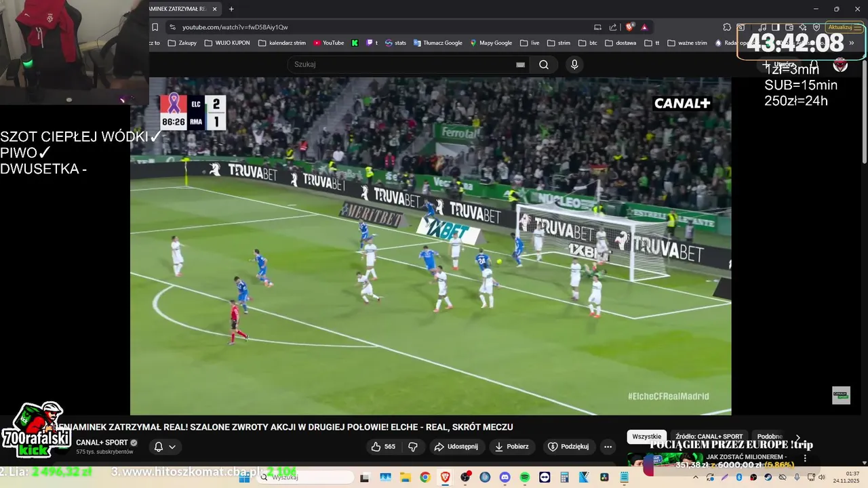868x488 pixels.
Task: Open the Windows Start menu
Action: pyautogui.click(x=244, y=477)
